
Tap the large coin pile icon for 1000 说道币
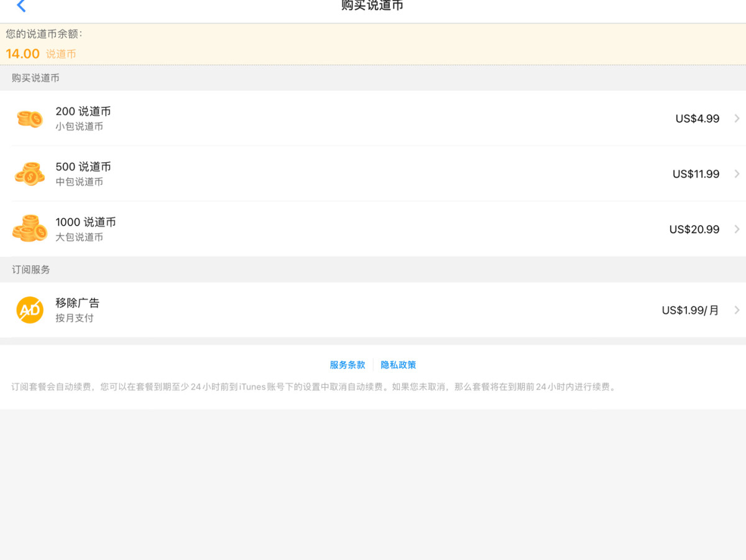coord(30,229)
